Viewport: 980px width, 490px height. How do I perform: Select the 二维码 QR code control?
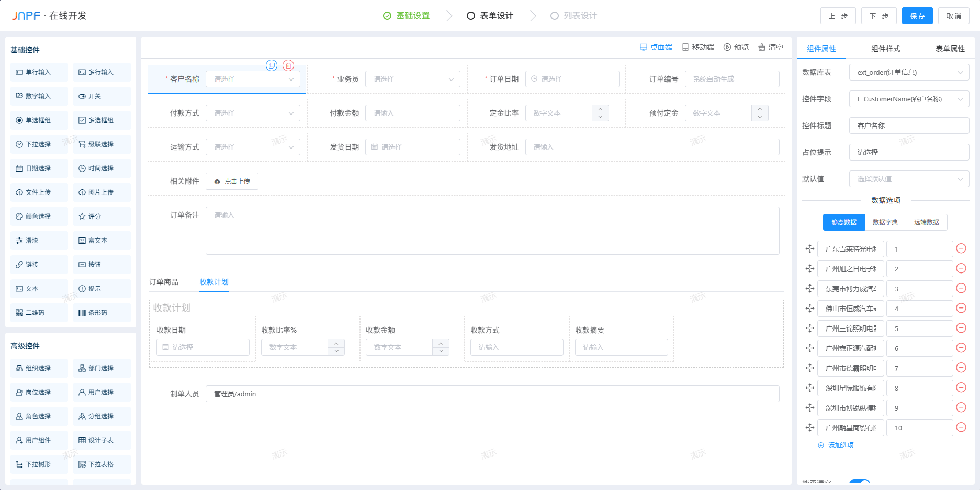[x=39, y=313]
